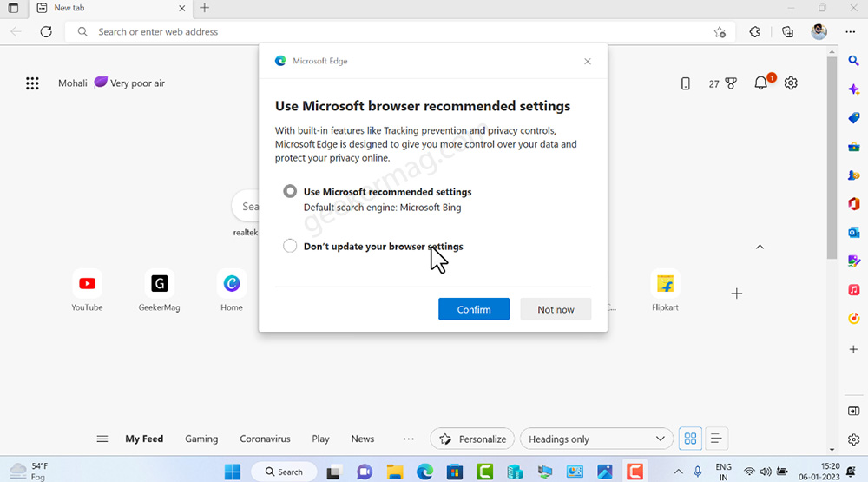
Task: Show more feed topics ellipsis
Action: click(x=409, y=439)
